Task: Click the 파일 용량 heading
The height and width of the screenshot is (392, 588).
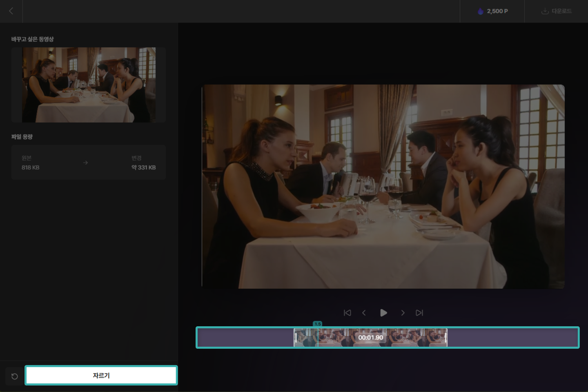Action: pos(22,137)
